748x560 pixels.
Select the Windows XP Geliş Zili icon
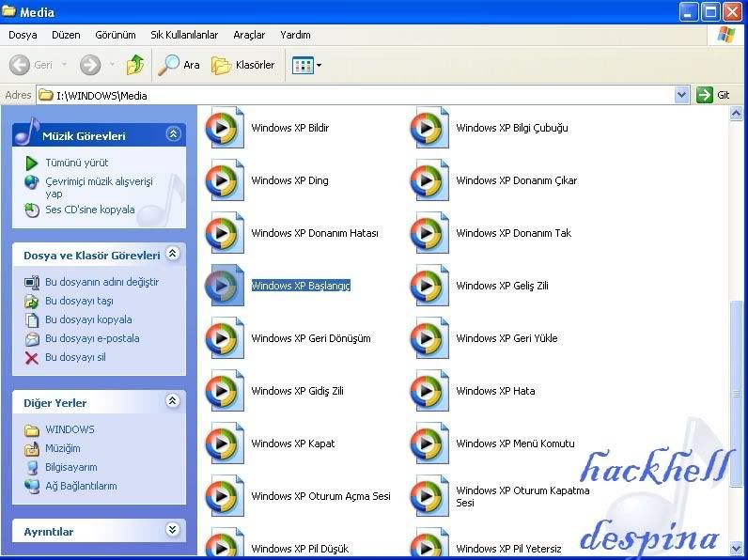[x=429, y=286]
